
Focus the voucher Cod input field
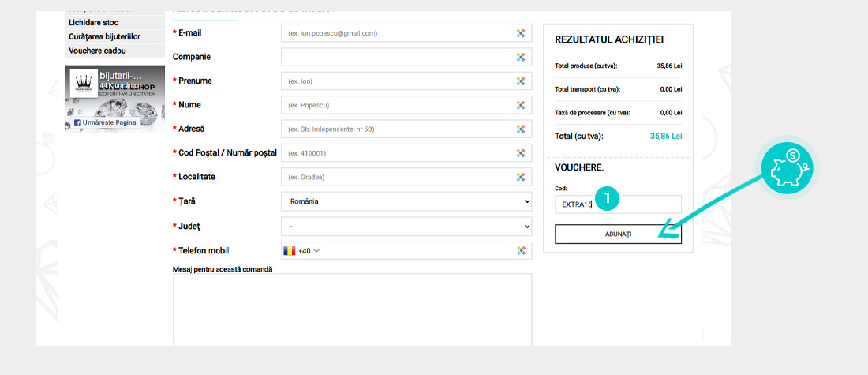617,204
